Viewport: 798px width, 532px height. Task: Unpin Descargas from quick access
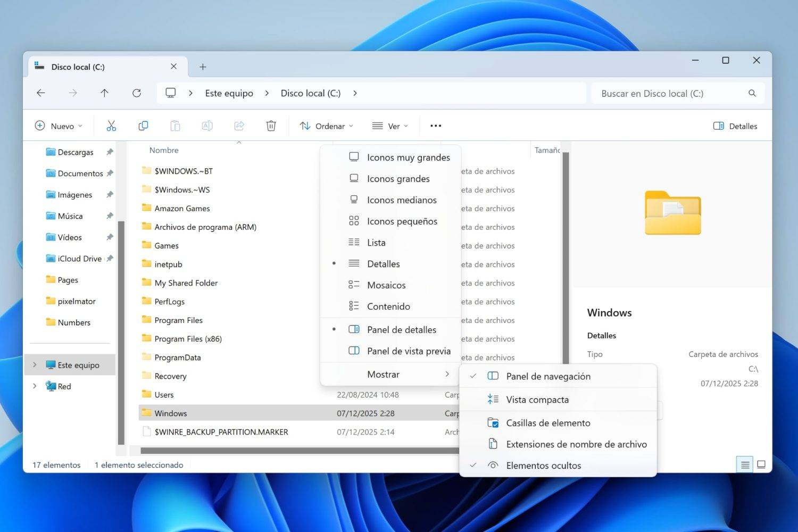[x=110, y=152]
